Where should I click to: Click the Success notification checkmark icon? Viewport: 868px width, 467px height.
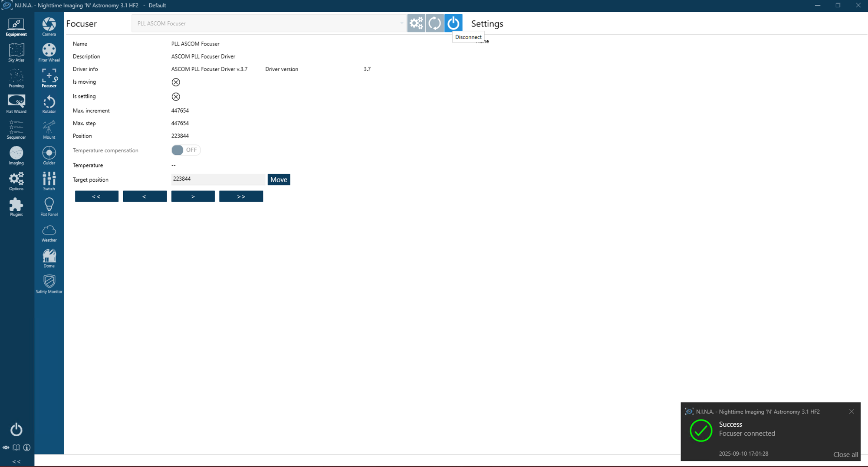click(x=701, y=431)
